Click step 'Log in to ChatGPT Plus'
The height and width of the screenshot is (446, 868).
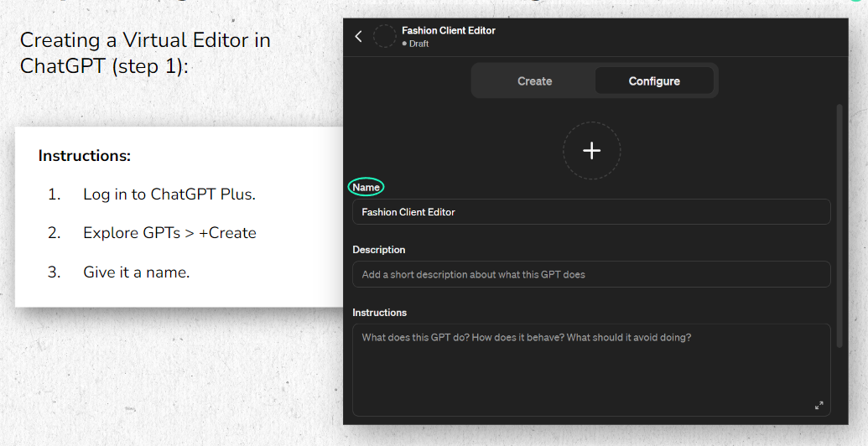pyautogui.click(x=169, y=194)
